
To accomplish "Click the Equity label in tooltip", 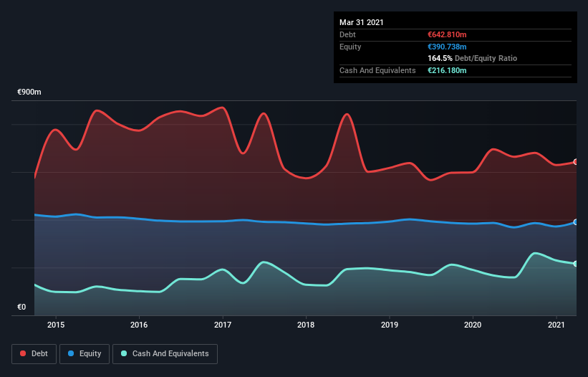I will point(350,47).
